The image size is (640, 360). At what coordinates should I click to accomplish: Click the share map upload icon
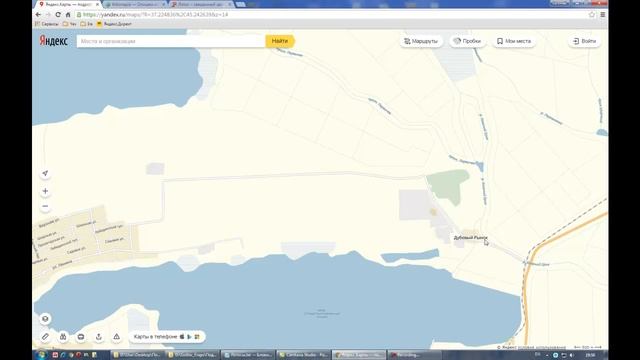click(98, 337)
